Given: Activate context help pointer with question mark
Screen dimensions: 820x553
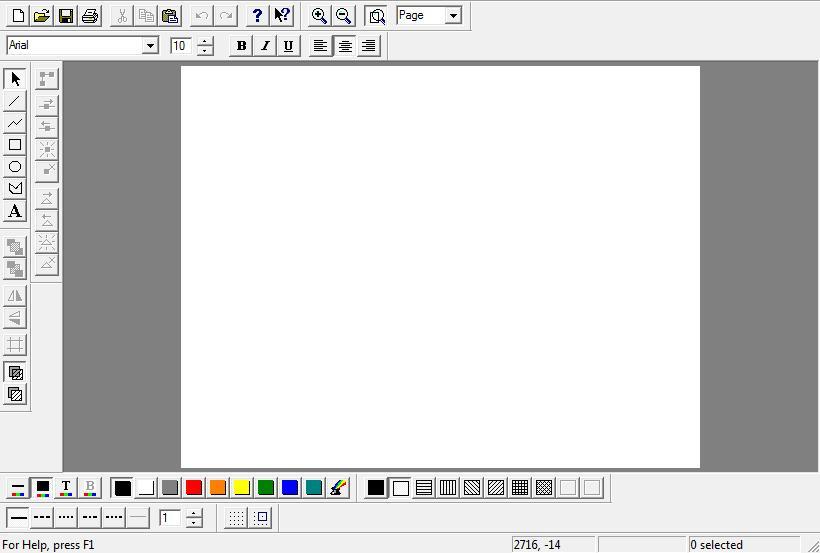Looking at the screenshot, I should pos(282,16).
